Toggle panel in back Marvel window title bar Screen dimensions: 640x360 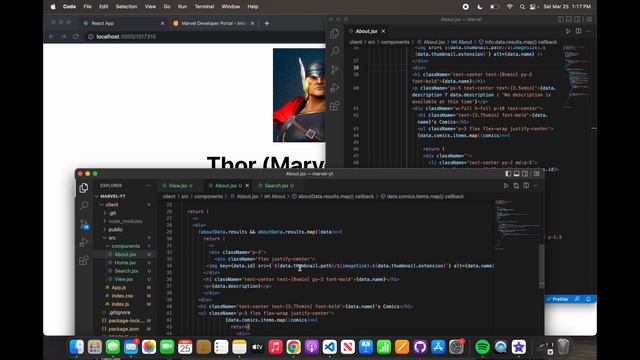(569, 19)
